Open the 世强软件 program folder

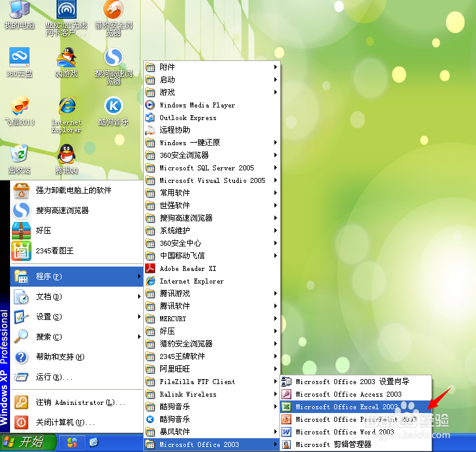pyautogui.click(x=212, y=206)
